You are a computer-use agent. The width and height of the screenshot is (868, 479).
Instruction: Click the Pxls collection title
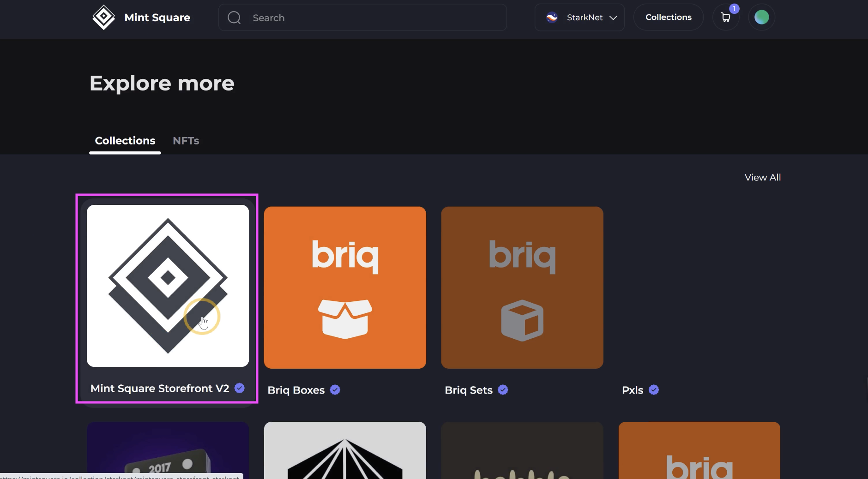click(633, 390)
